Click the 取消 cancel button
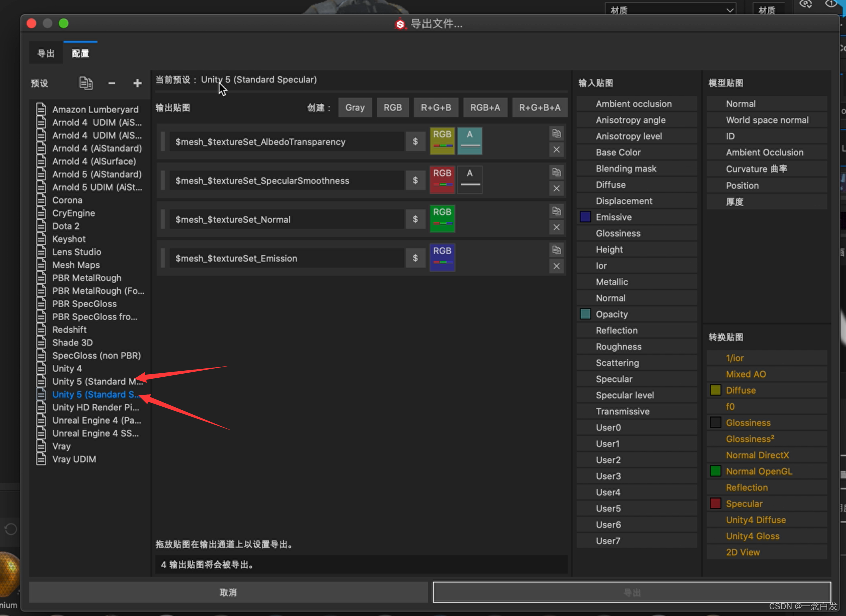846x616 pixels. pos(228,592)
